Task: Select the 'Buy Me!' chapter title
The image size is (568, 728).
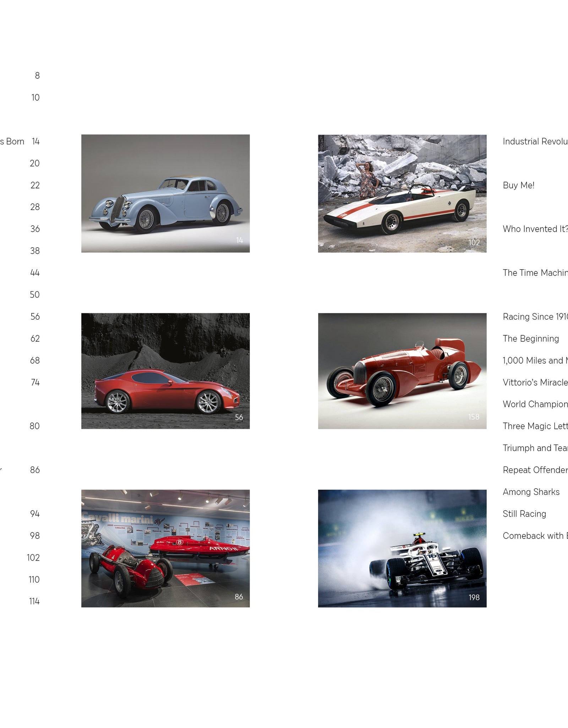Action: click(x=519, y=185)
